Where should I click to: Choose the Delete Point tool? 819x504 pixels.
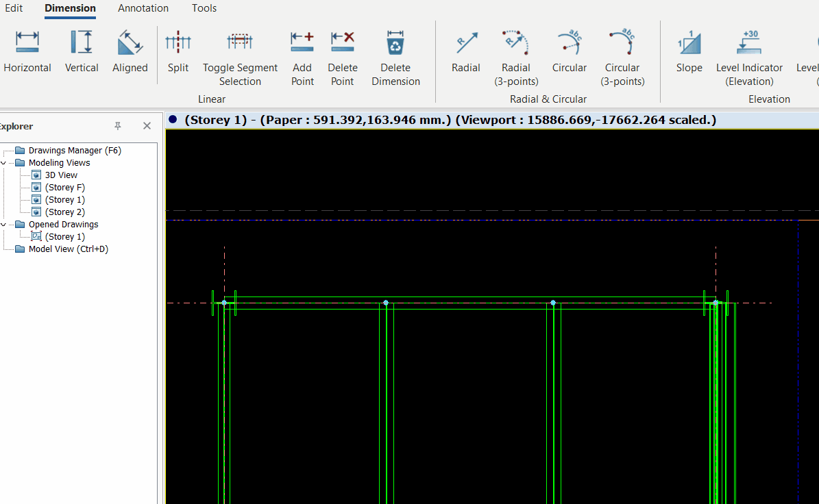click(x=343, y=55)
